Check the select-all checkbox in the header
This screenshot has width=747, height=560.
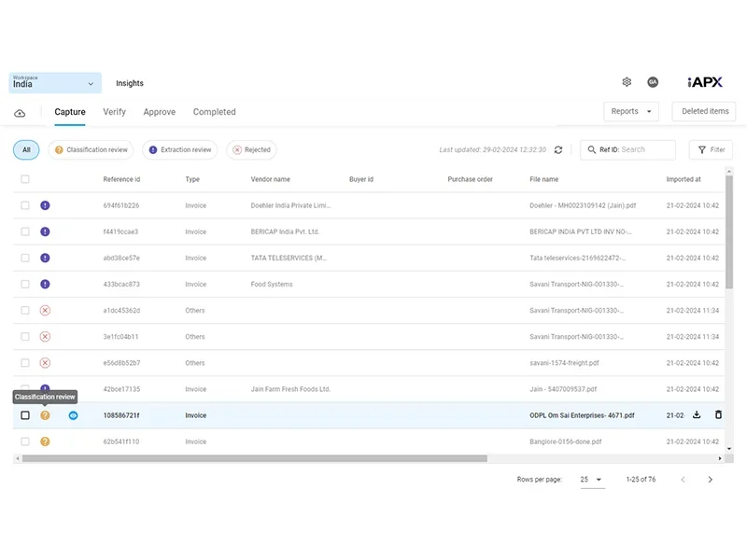24,178
